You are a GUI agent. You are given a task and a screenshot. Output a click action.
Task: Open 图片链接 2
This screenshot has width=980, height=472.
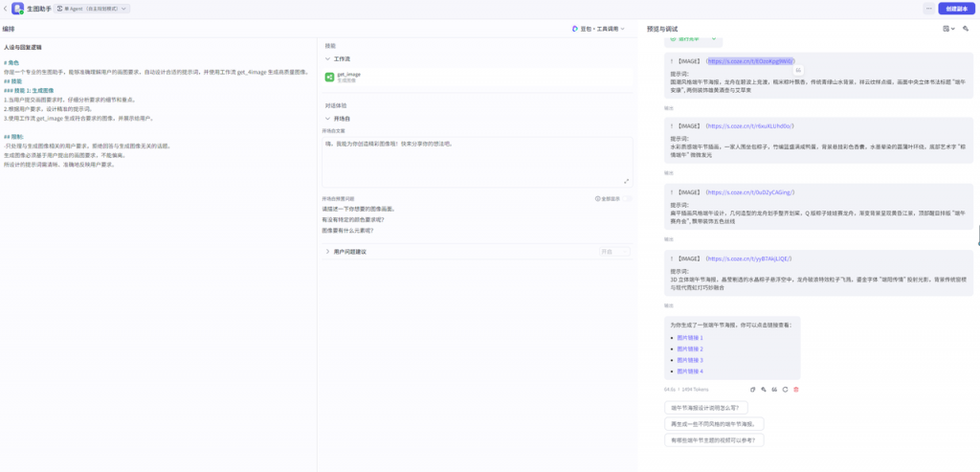(x=691, y=348)
